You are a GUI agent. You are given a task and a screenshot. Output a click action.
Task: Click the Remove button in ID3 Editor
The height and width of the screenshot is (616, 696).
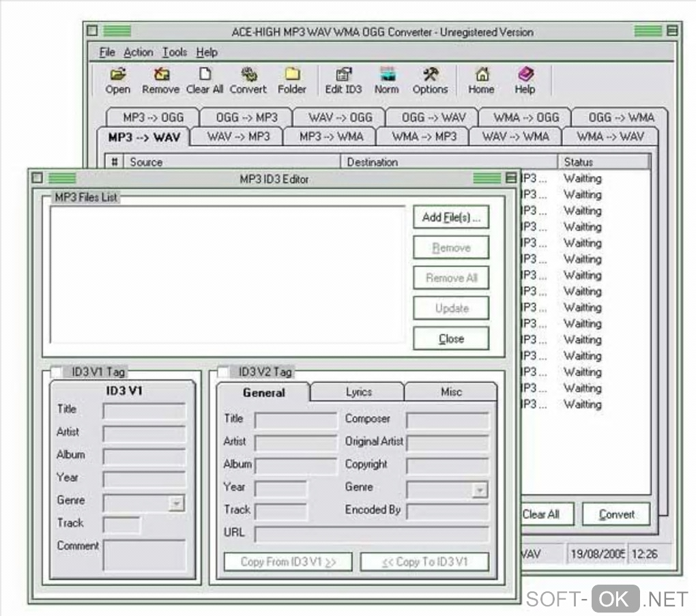(x=451, y=248)
